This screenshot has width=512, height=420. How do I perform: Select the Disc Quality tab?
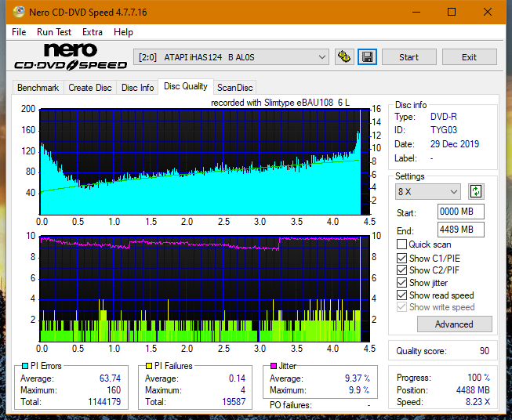(186, 86)
